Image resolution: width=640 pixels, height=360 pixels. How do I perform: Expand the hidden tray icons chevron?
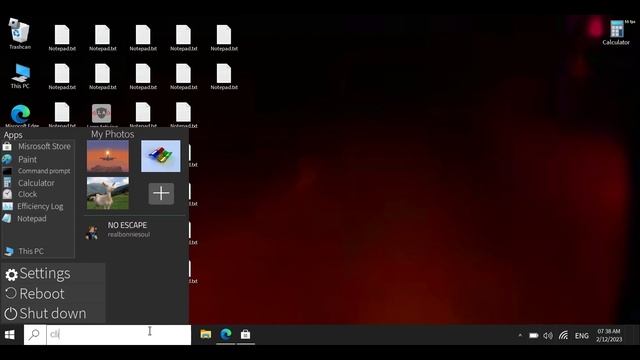(x=520, y=336)
